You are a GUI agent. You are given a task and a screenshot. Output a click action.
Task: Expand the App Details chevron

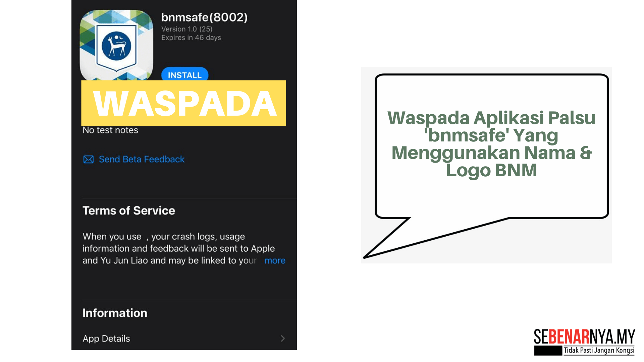coord(283,339)
